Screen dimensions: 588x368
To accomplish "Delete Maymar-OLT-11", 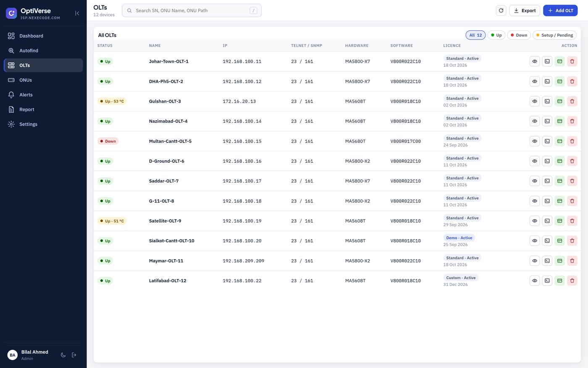I will coord(572,261).
